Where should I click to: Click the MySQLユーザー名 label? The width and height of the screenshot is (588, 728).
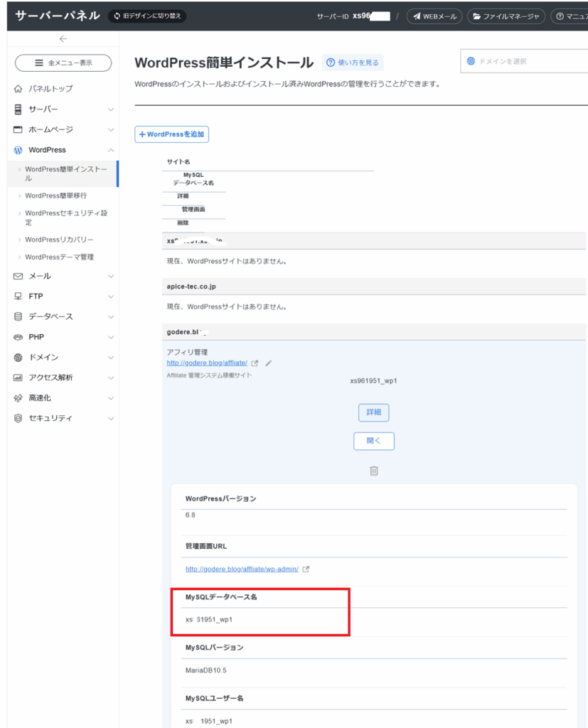[214, 698]
